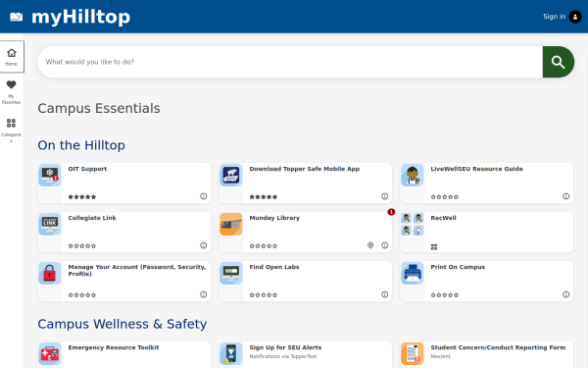Click the red padlock Manage Your Account icon

(50, 274)
